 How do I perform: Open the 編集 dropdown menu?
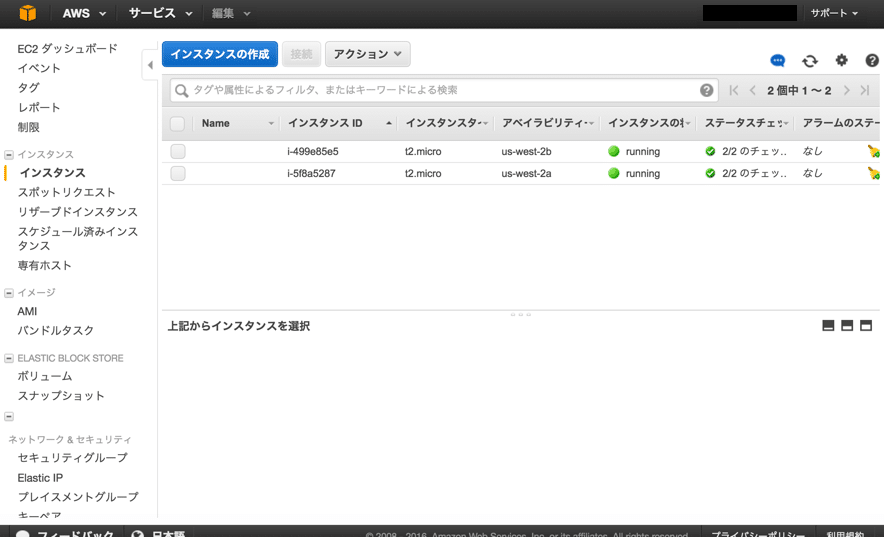pyautogui.click(x=231, y=13)
